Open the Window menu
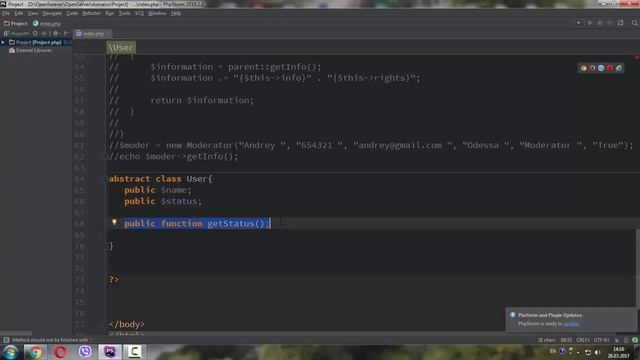This screenshot has width=640, height=360. 157,13
